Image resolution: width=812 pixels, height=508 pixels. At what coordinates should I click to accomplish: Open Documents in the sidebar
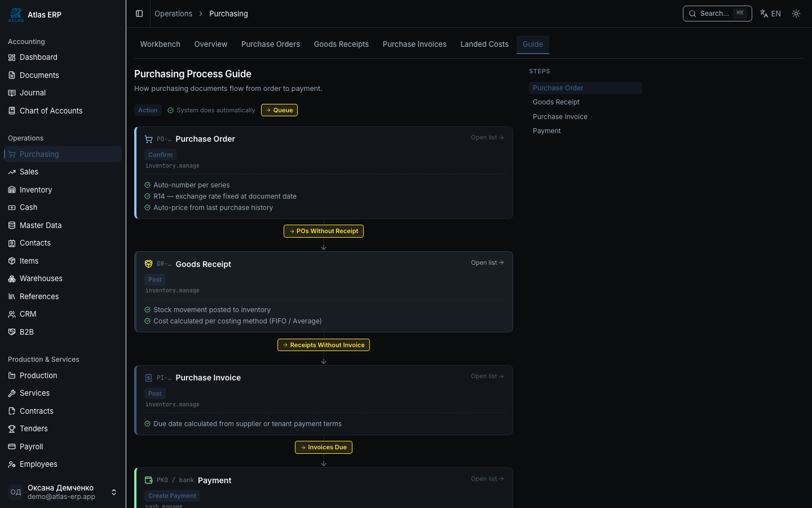coord(63,75)
